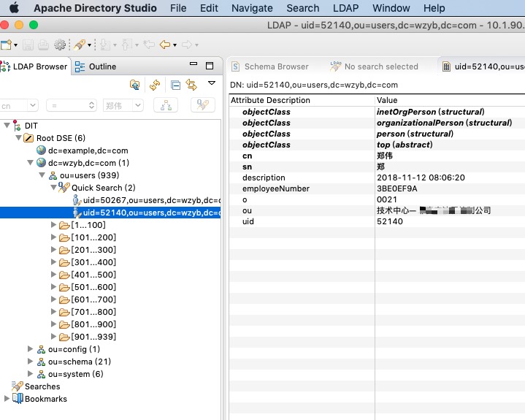This screenshot has width=525, height=420.
Task: Collapse the DIT tree node
Action: point(7,125)
